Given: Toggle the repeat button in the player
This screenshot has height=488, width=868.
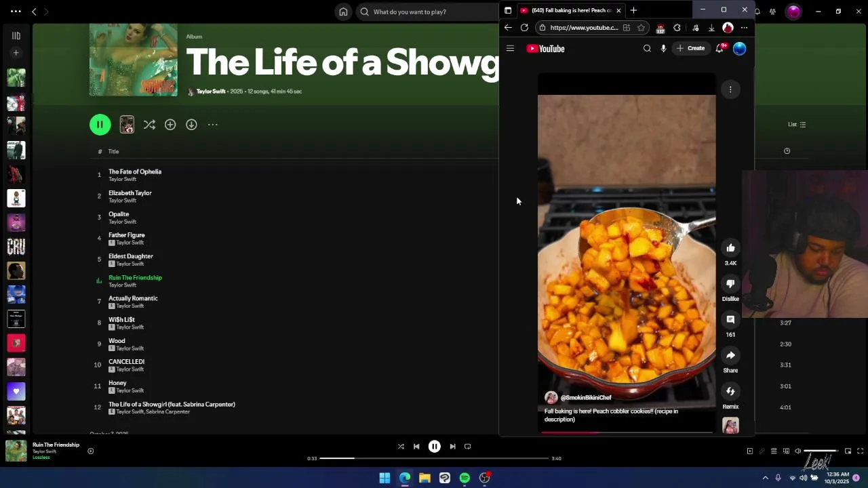Looking at the screenshot, I should pos(467,447).
